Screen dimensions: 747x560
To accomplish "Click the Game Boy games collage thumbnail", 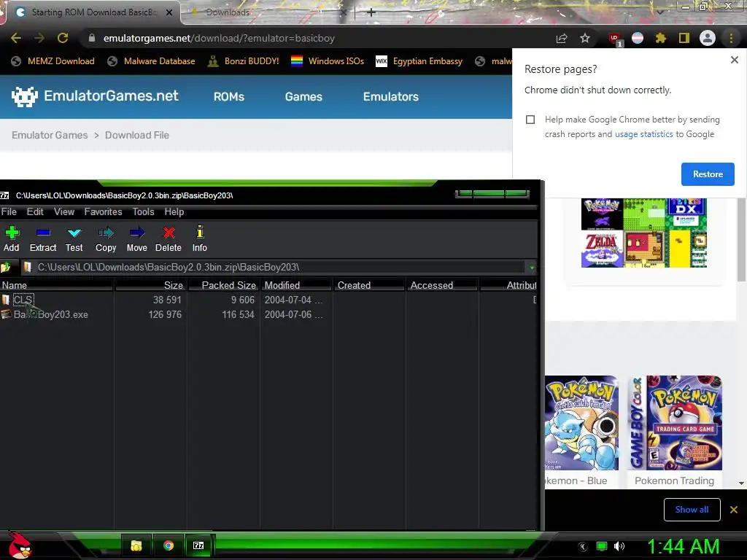I will (x=644, y=233).
